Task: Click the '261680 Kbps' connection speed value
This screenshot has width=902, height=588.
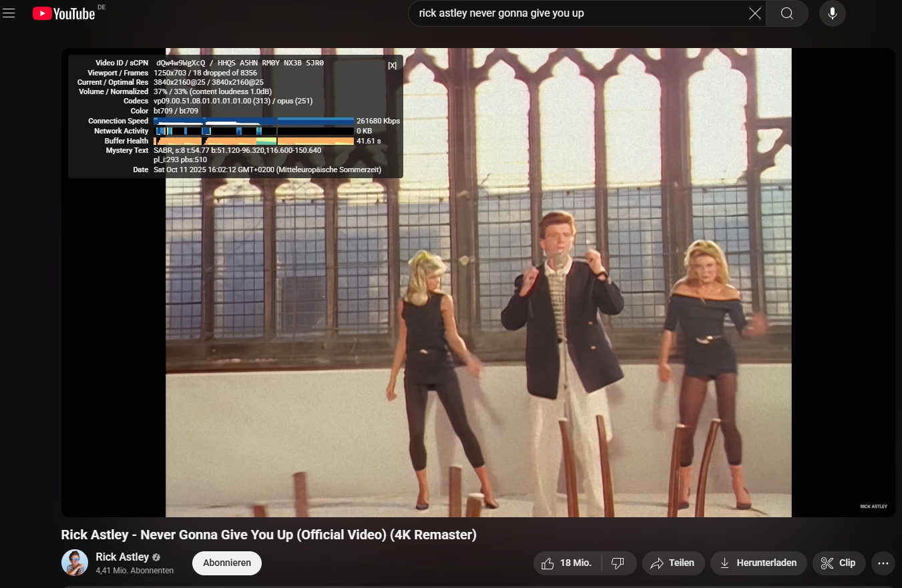Action: click(x=378, y=121)
